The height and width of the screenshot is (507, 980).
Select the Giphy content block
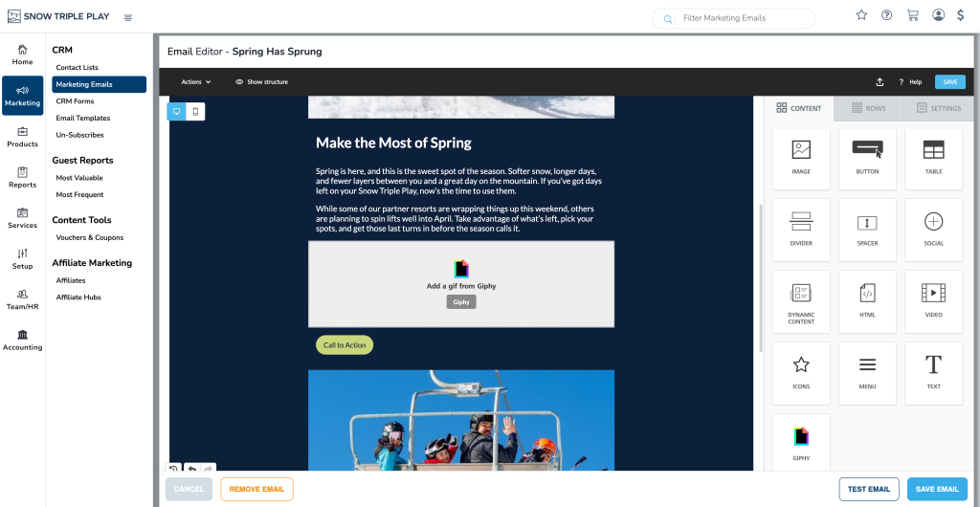[801, 443]
